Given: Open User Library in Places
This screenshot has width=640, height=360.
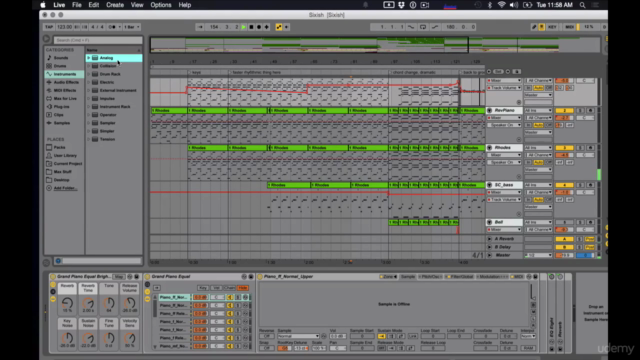Looking at the screenshot, I should 65,156.
